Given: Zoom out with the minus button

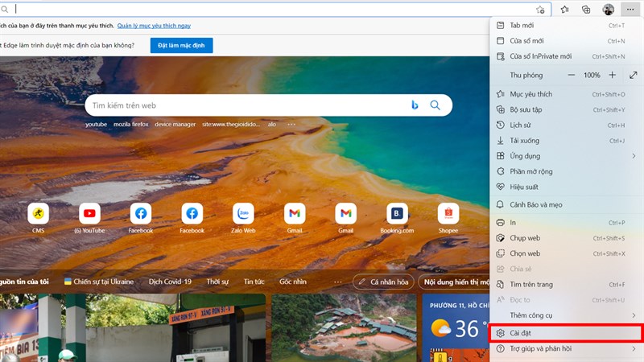Looking at the screenshot, I should point(572,75).
